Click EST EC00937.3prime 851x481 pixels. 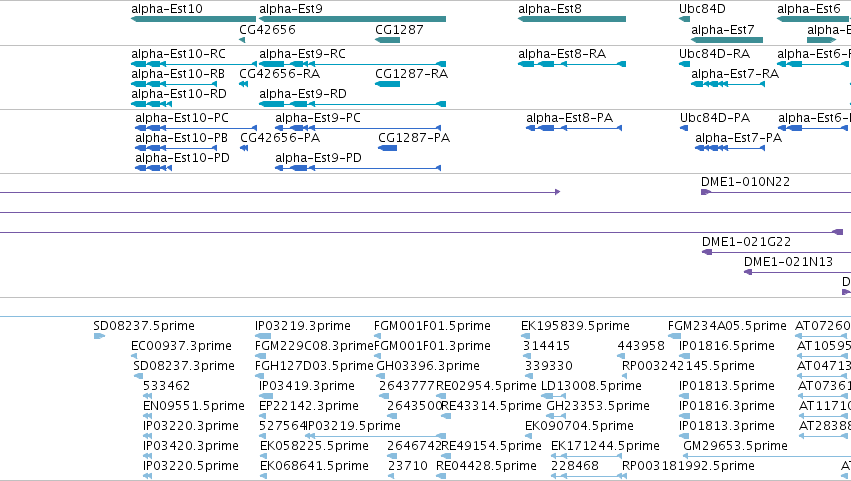click(x=135, y=356)
